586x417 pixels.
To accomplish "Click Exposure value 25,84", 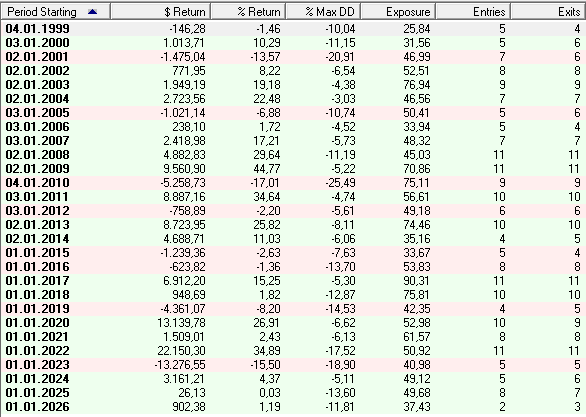I will 417,29.
